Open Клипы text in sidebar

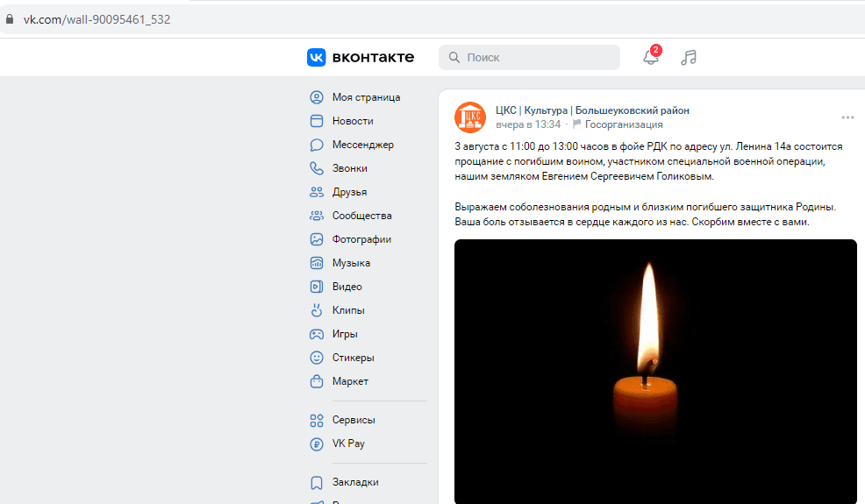click(x=348, y=311)
